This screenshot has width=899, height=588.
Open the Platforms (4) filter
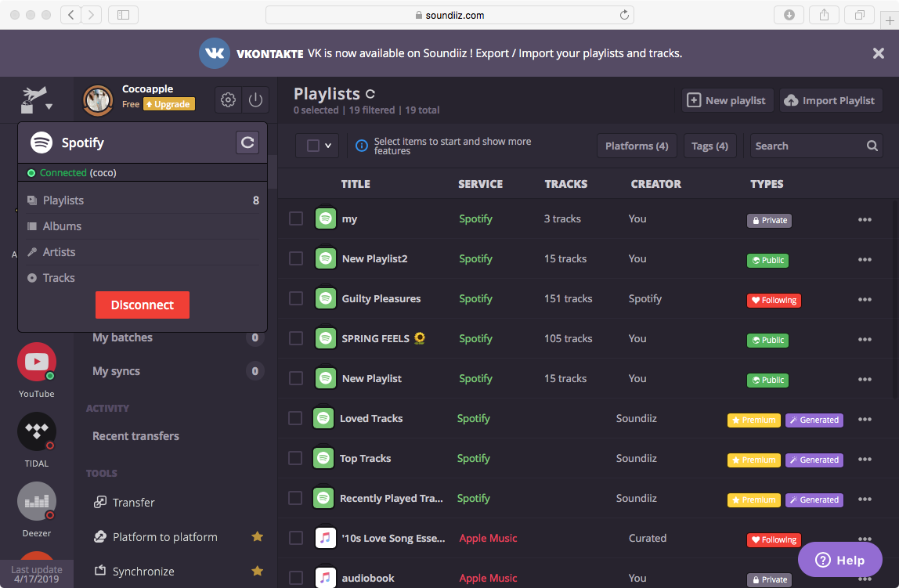(x=637, y=146)
